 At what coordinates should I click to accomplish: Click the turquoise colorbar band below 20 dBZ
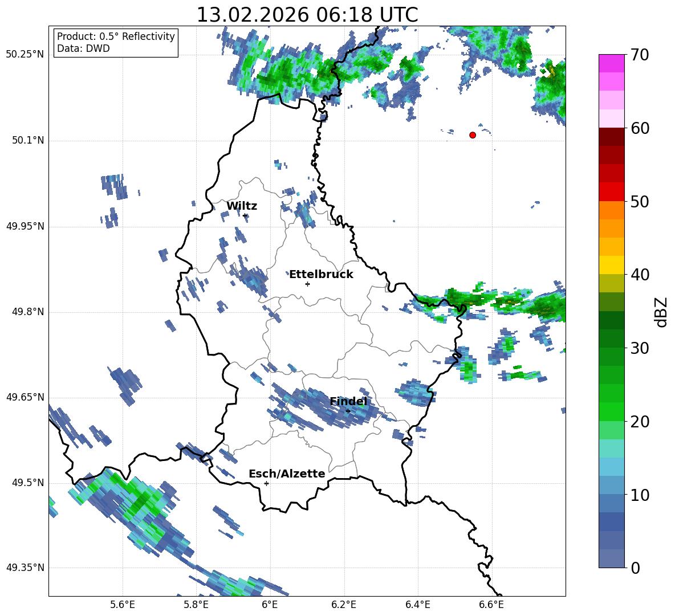click(611, 448)
